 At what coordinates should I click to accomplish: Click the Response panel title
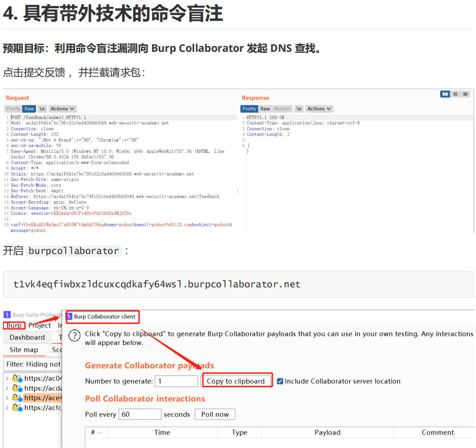[255, 98]
